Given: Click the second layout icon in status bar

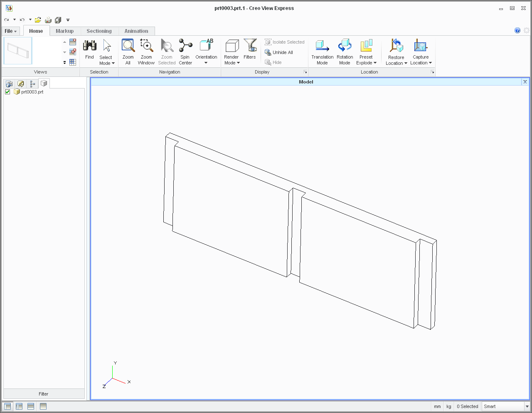Looking at the screenshot, I should [19, 406].
